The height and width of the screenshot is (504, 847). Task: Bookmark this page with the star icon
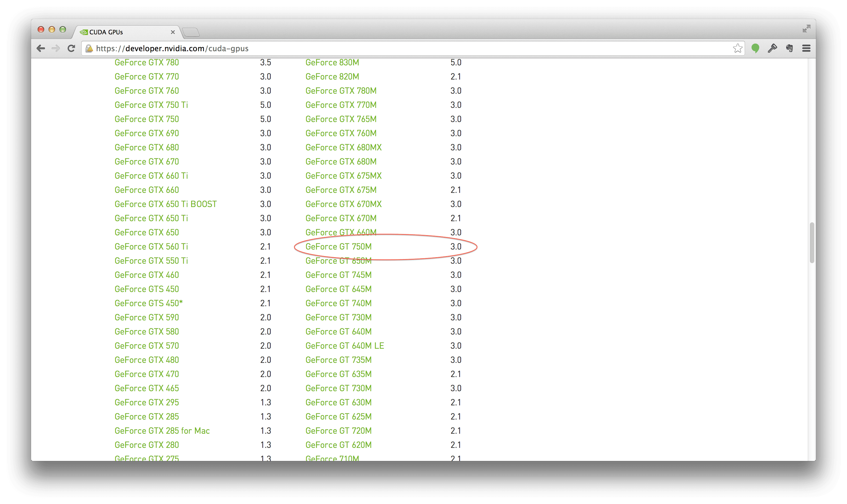[x=737, y=48]
